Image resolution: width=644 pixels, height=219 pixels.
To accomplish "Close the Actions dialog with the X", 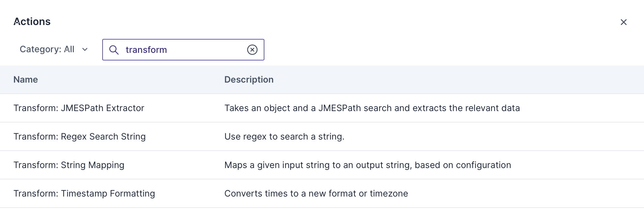I will 623,22.
